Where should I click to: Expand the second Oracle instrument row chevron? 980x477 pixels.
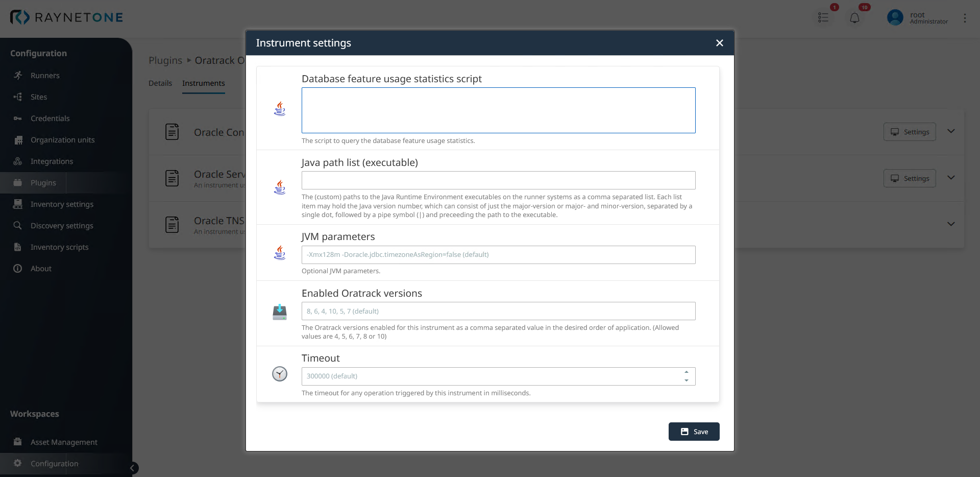pyautogui.click(x=951, y=178)
